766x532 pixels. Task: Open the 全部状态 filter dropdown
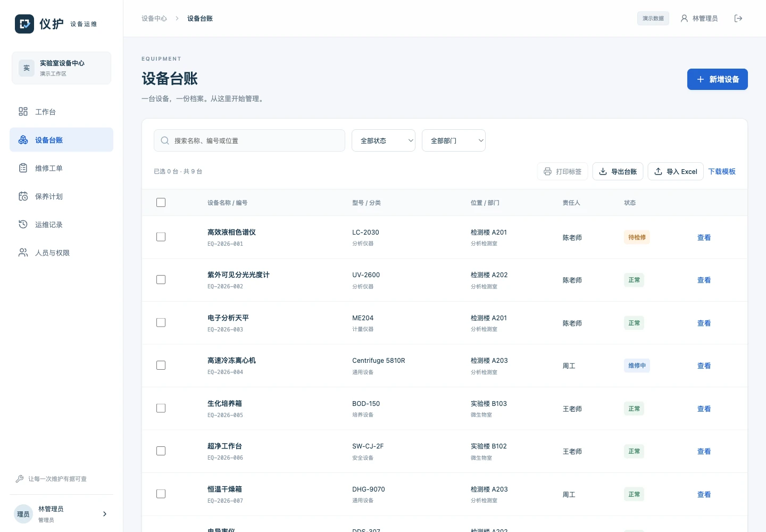click(x=384, y=140)
